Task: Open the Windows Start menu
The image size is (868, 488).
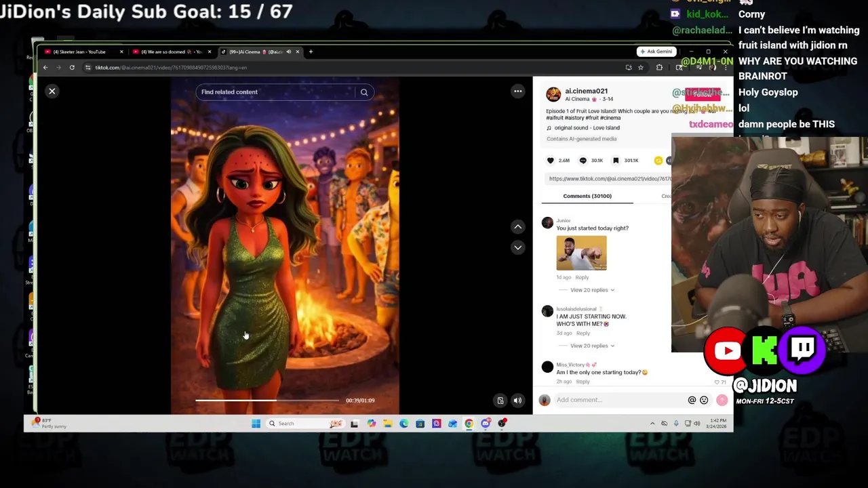Action: [256, 424]
